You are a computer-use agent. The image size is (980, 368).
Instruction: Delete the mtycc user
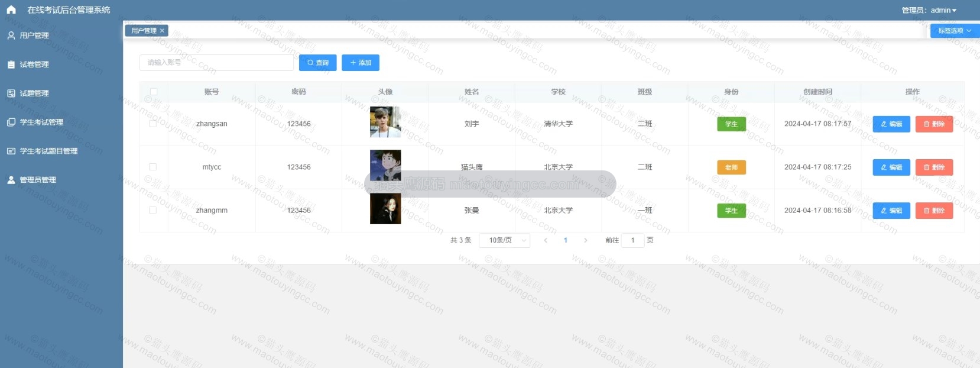tap(934, 167)
